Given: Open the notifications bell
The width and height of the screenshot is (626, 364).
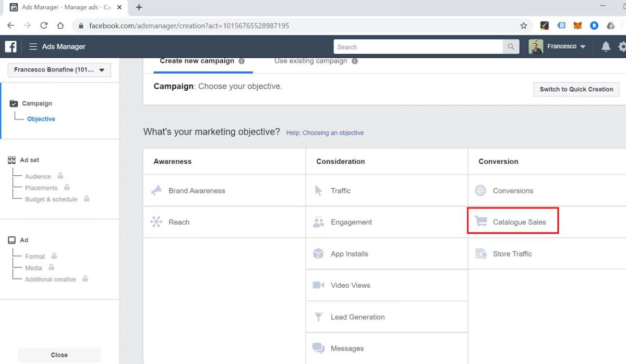Looking at the screenshot, I should click(606, 46).
